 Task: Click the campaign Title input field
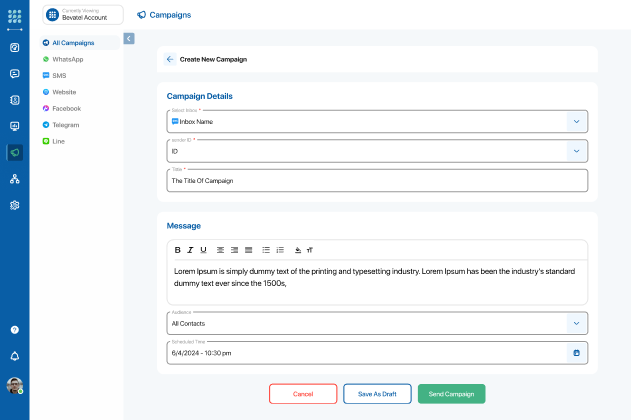pyautogui.click(x=376, y=181)
